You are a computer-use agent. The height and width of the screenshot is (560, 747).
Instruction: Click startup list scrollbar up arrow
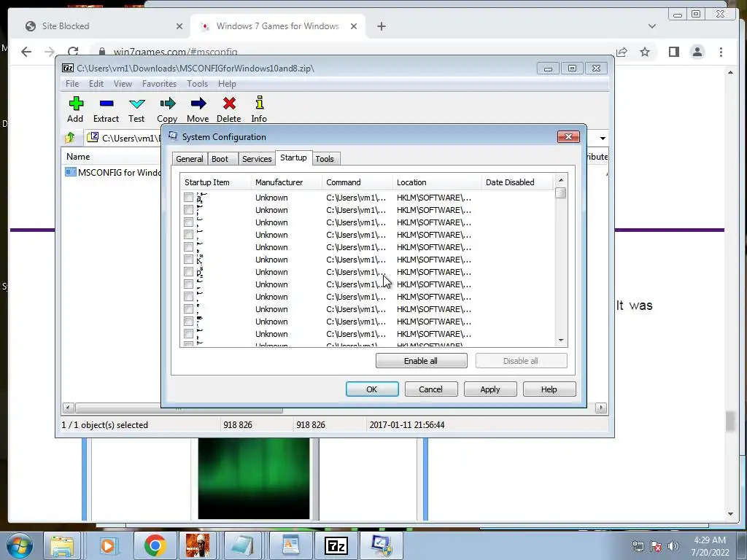[x=561, y=180]
